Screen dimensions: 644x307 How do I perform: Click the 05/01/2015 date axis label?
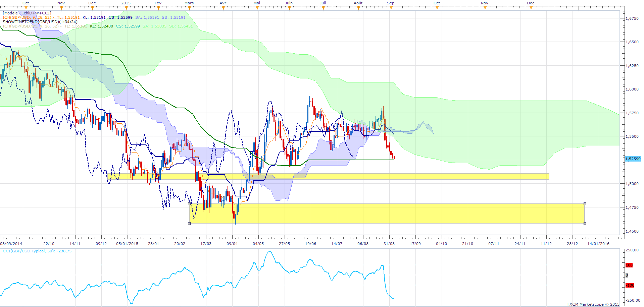click(127, 244)
